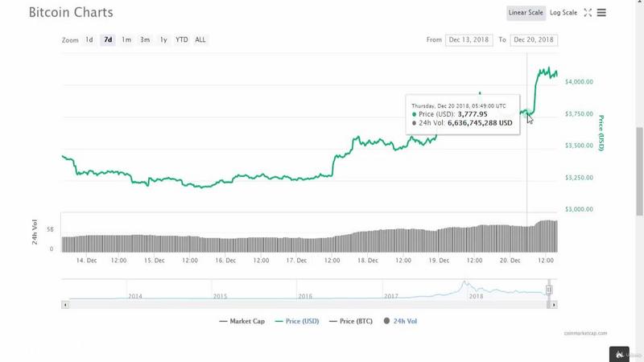Image resolution: width=644 pixels, height=362 pixels.
Task: Click the 2015 label in the navigator
Action: 220,296
